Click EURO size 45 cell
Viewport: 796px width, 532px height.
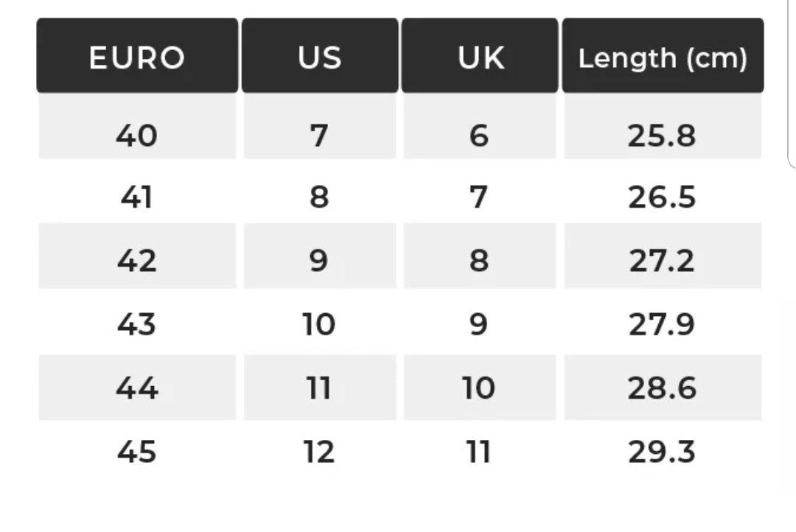[x=137, y=451]
